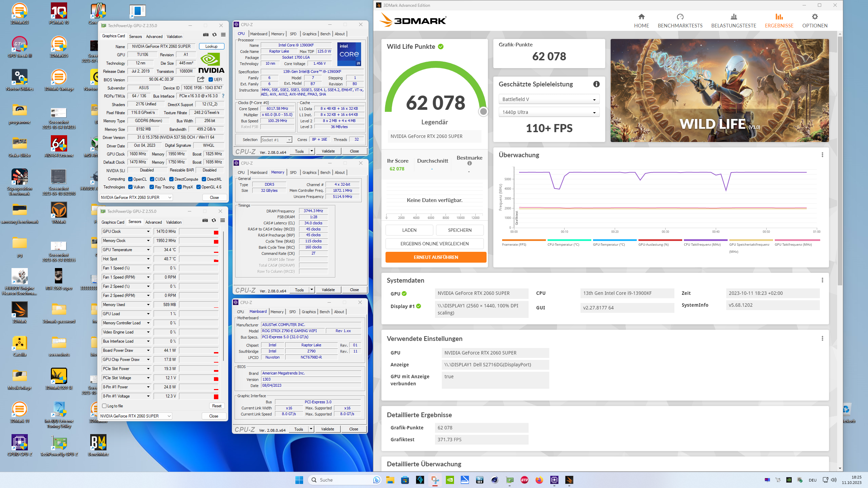Open BenchMate desktop icon
Viewport: 868px width, 488px height.
coord(98,445)
